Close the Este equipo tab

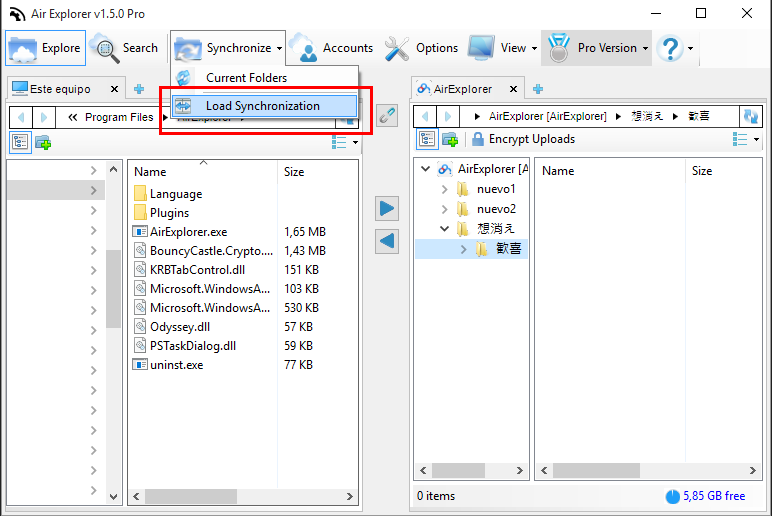(x=114, y=89)
